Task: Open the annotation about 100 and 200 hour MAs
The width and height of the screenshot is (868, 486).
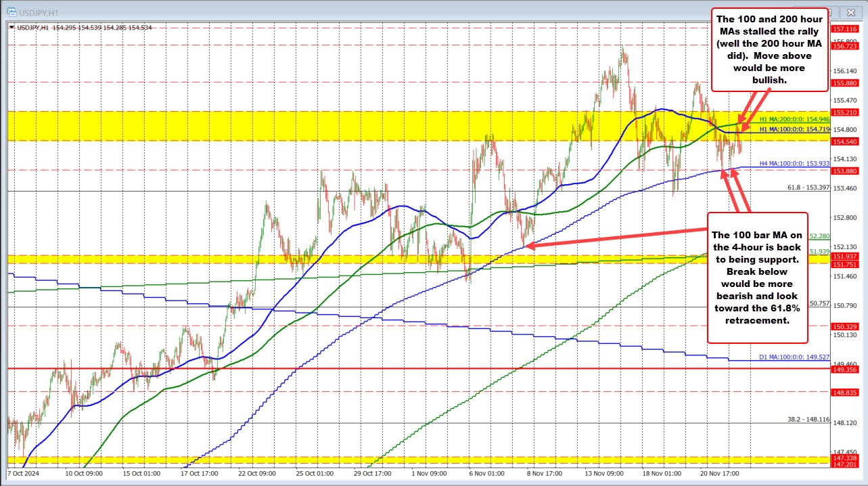Action: [x=769, y=49]
